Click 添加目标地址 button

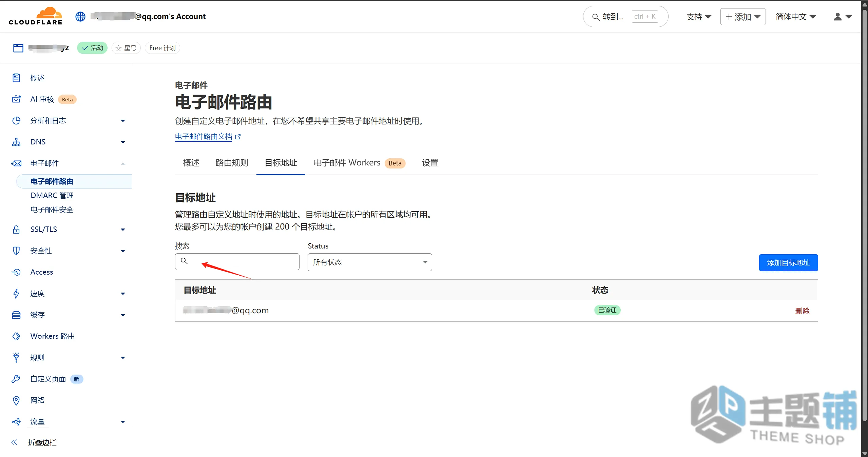788,263
